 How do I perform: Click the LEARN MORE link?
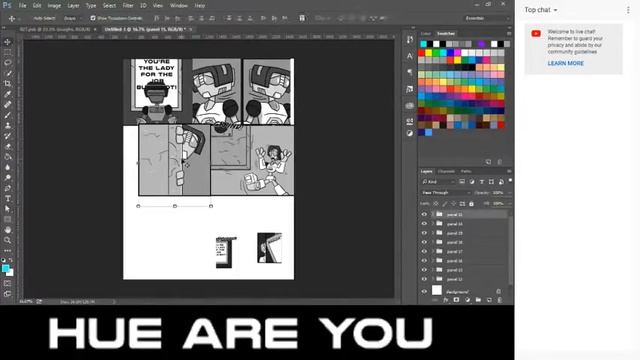(566, 63)
